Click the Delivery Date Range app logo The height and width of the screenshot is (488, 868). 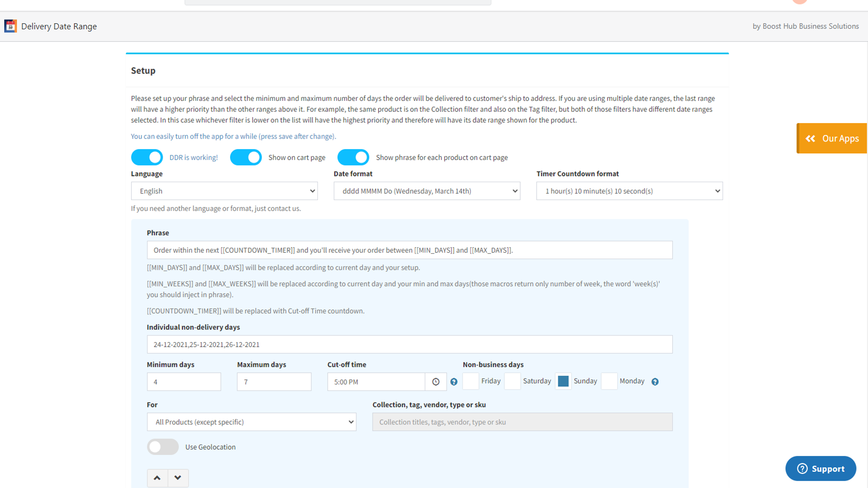click(10, 26)
